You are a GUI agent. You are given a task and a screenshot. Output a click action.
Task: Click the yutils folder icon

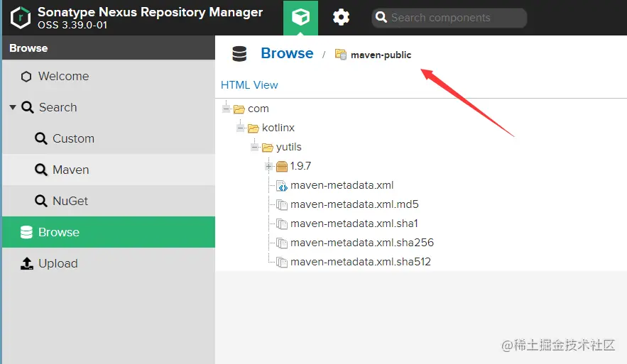click(268, 148)
